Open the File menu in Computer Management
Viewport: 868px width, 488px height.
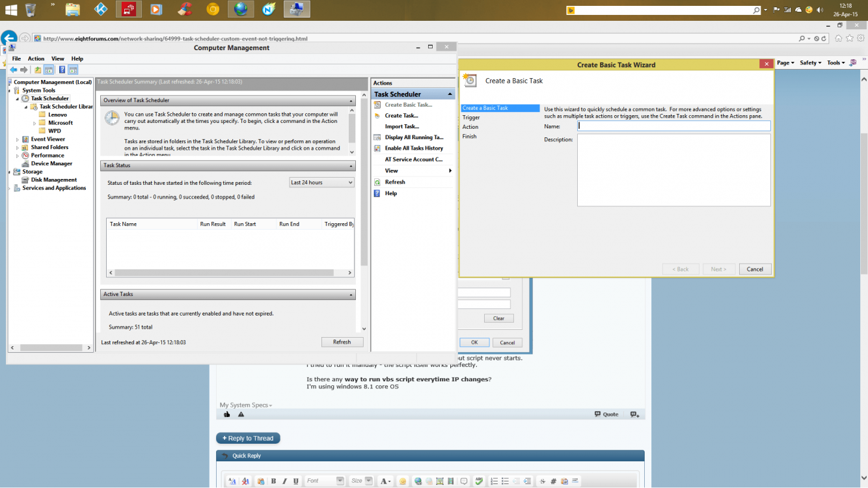coord(17,59)
